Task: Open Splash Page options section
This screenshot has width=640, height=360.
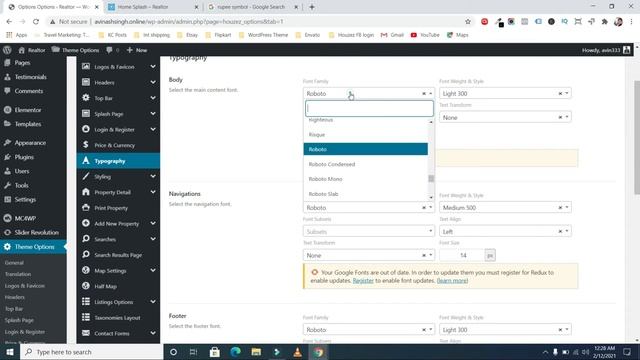Action: 118,114
